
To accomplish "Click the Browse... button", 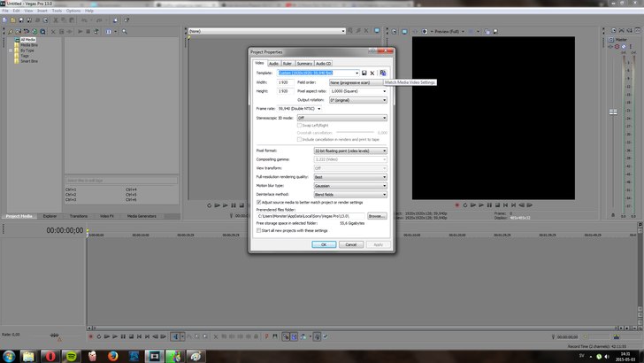I will coord(377,216).
